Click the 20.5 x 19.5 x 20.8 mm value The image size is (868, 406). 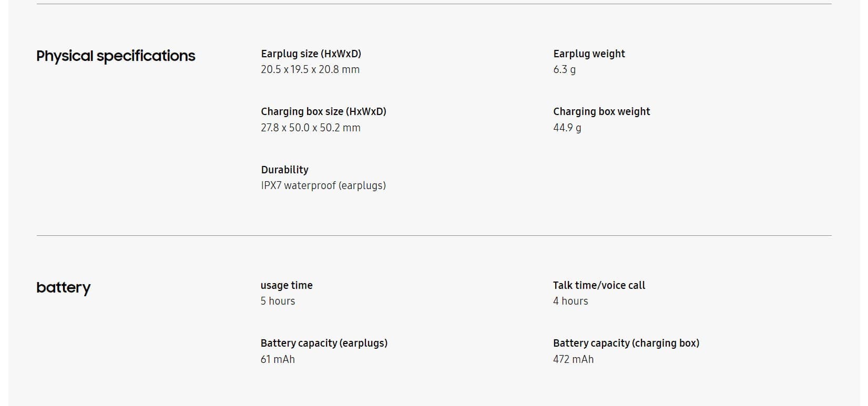[x=310, y=69]
